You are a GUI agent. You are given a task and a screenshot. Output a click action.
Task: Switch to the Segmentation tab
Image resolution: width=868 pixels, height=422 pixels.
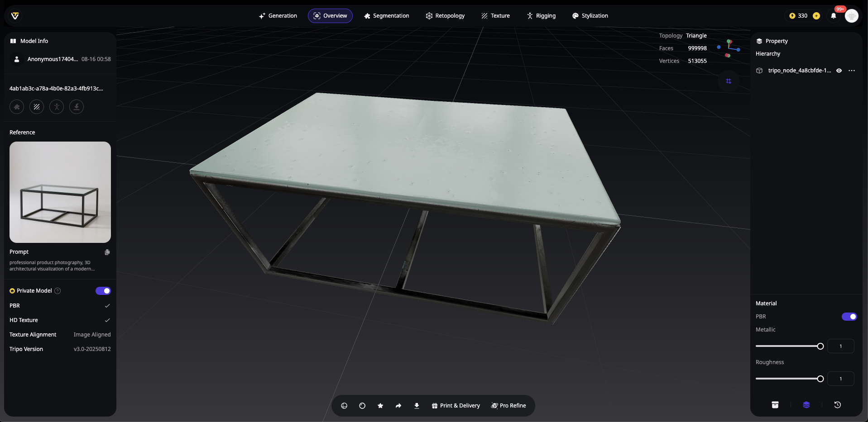point(386,16)
